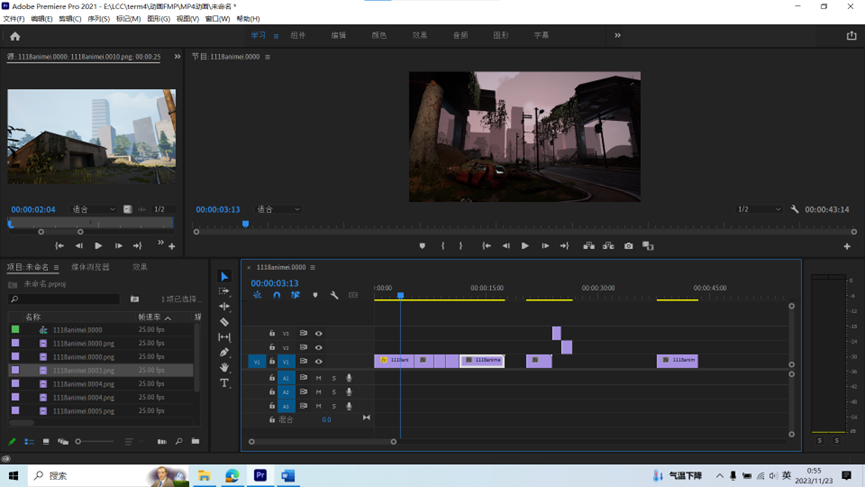Select the Slip tool
This screenshot has height=487, width=865.
[x=224, y=337]
